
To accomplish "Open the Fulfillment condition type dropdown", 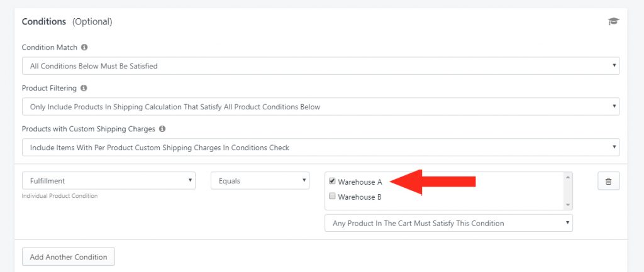I will pos(108,180).
